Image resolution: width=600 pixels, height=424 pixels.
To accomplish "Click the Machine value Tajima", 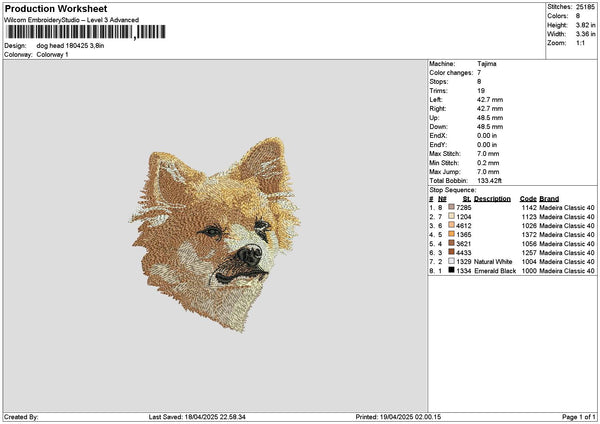I will pyautogui.click(x=487, y=64).
